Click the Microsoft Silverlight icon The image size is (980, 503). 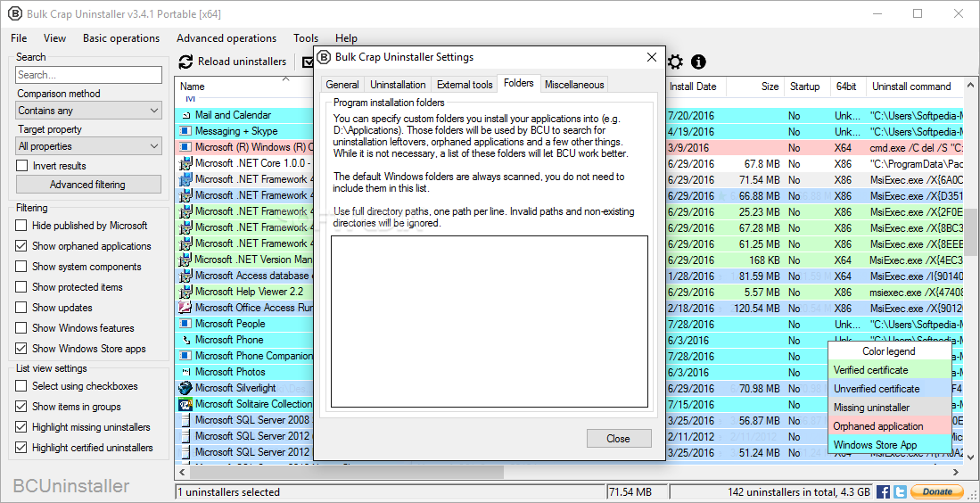point(185,388)
